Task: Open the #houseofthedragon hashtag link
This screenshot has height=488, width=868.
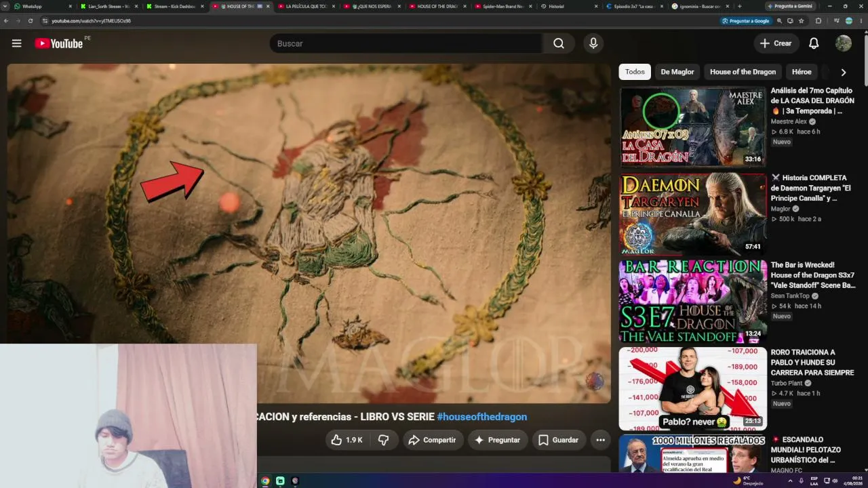Action: point(481,417)
